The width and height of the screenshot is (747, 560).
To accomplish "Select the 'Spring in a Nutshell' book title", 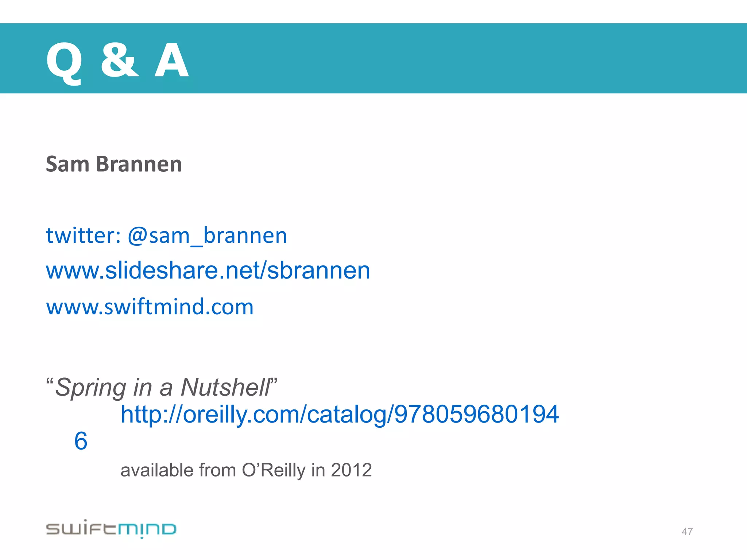I will [162, 387].
